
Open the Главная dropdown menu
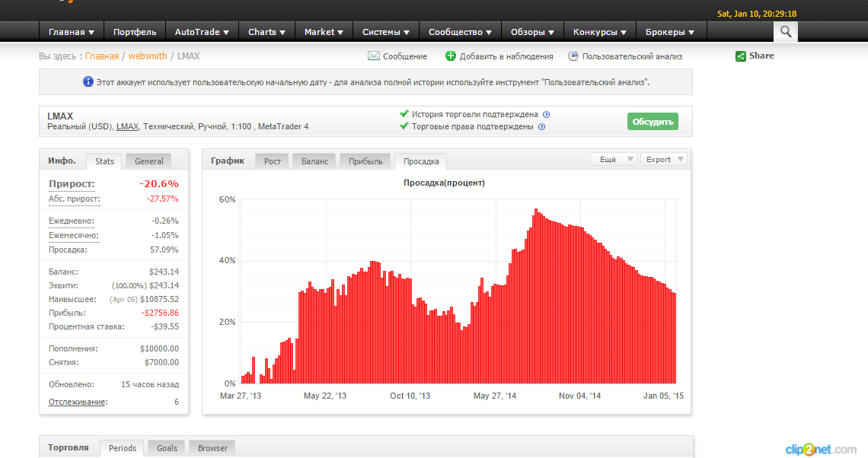72,32
